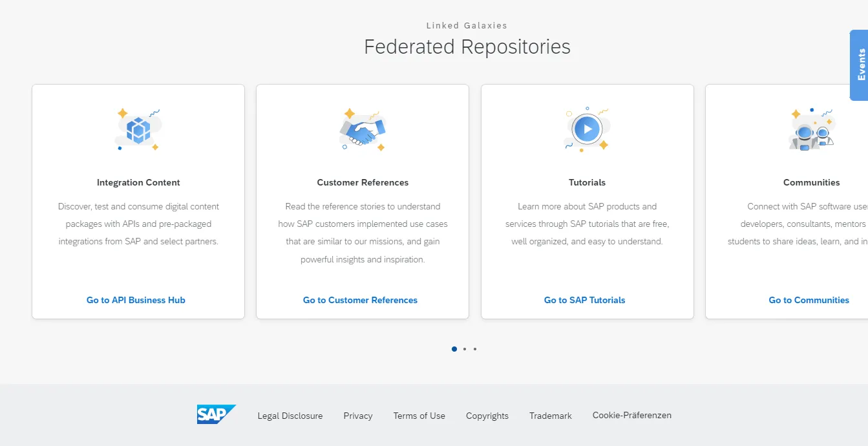Select the first carousel page dot
This screenshot has width=868, height=446.
[x=454, y=349]
